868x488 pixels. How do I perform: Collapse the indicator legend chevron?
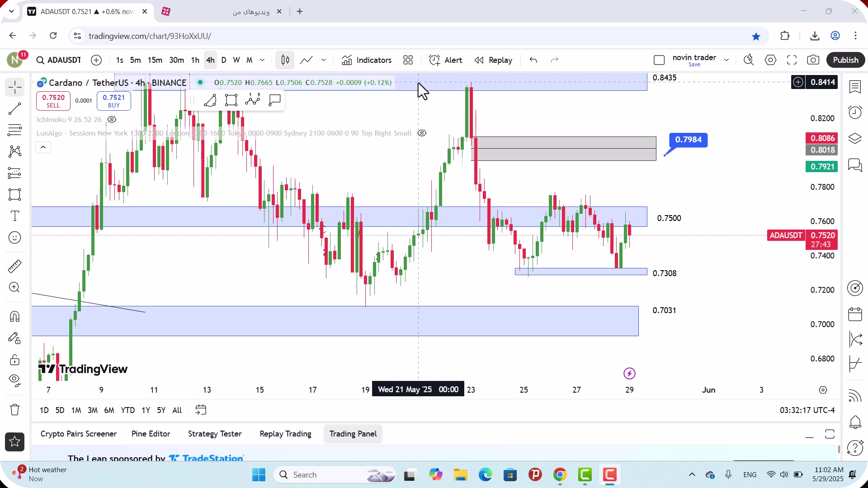(x=43, y=147)
